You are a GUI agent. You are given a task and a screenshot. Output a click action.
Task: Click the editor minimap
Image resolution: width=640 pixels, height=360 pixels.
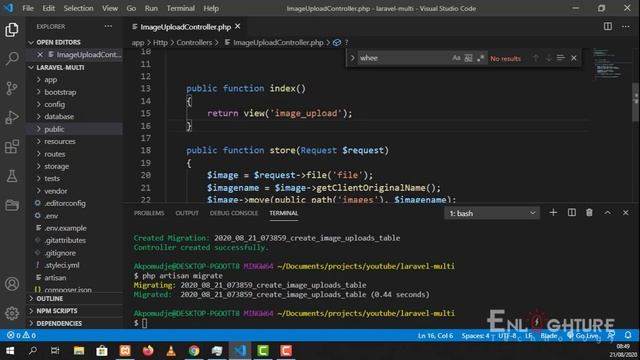click(x=609, y=64)
